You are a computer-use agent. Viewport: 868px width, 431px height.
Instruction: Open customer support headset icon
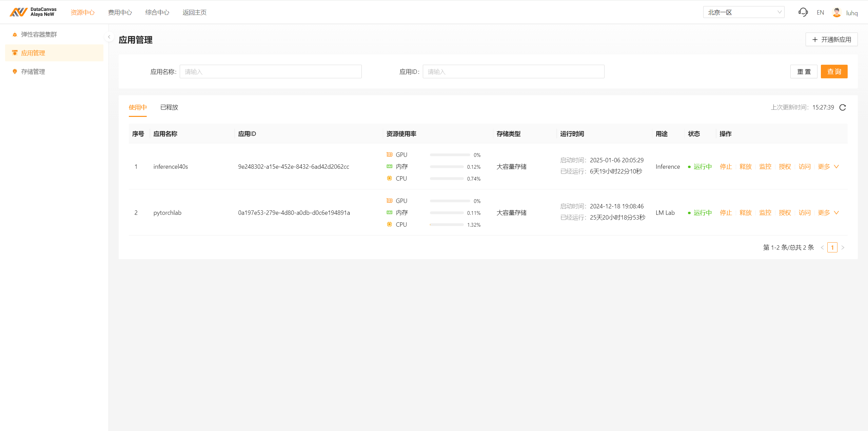pyautogui.click(x=803, y=13)
